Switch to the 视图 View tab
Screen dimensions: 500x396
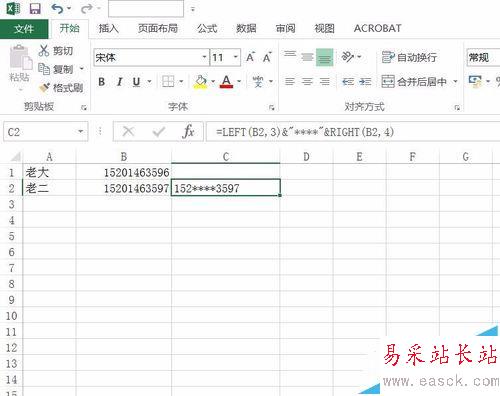[324, 29]
